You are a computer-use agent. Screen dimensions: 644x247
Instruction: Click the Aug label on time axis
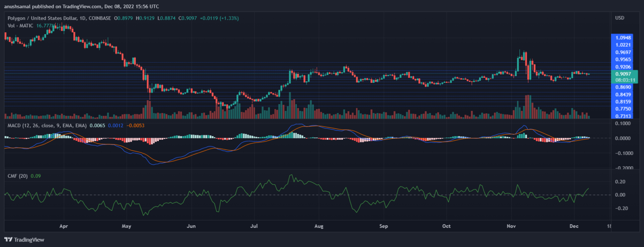click(319, 226)
